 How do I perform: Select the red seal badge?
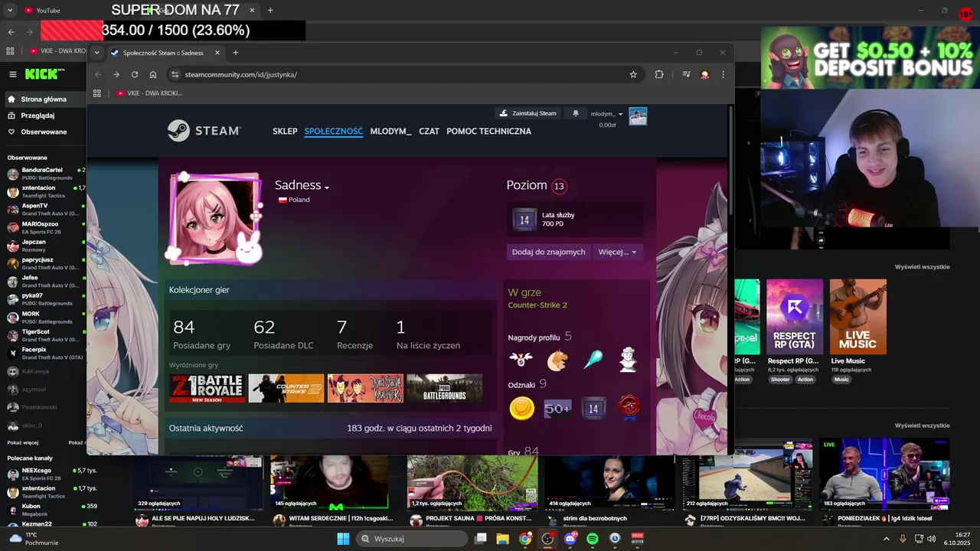[629, 409]
